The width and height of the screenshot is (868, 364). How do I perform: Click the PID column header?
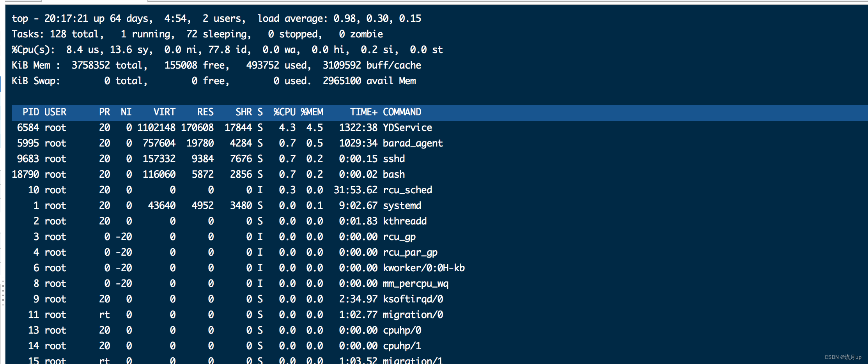pos(31,112)
